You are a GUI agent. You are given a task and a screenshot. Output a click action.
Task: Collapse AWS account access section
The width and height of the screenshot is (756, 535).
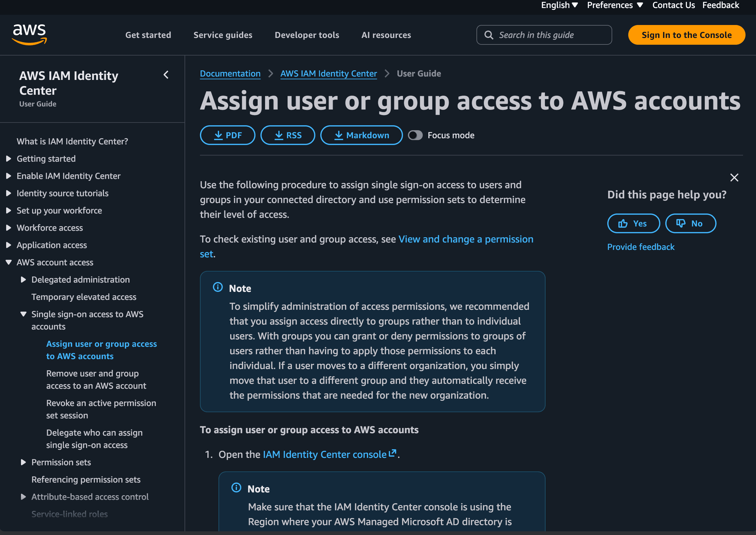pos(9,262)
